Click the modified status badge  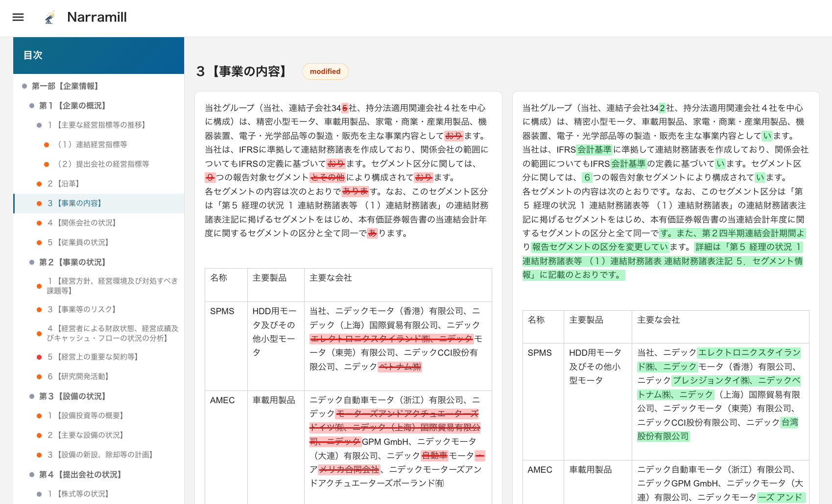[x=325, y=71]
